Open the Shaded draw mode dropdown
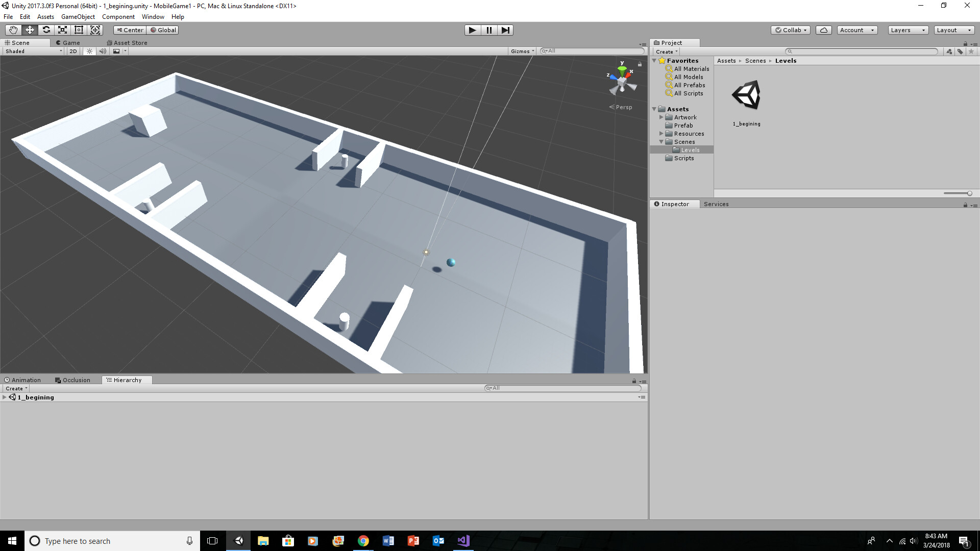 33,51
